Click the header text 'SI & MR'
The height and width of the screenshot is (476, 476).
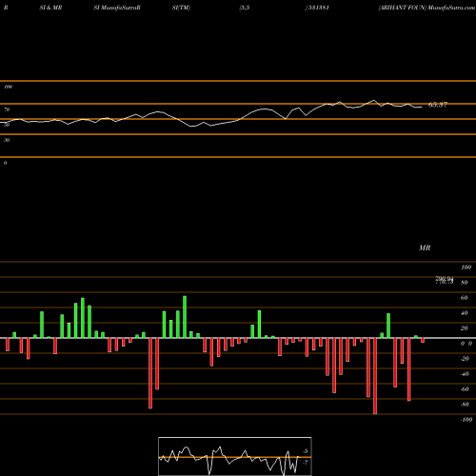click(x=50, y=8)
